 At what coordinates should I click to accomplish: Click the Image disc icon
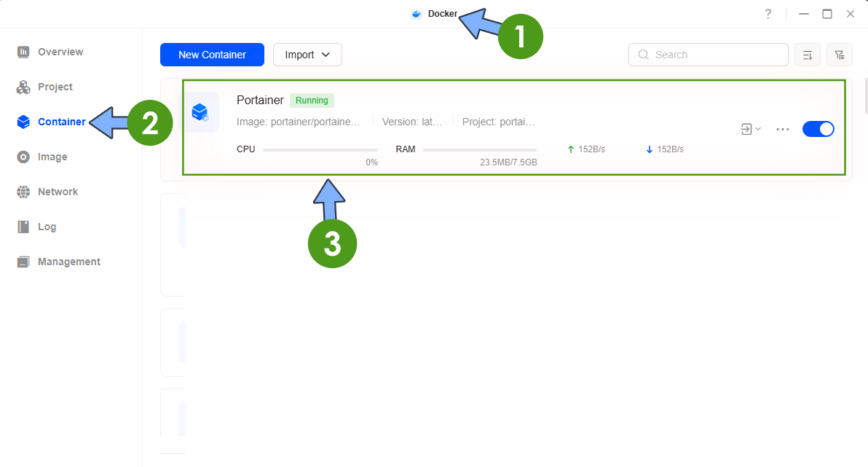pyautogui.click(x=23, y=157)
